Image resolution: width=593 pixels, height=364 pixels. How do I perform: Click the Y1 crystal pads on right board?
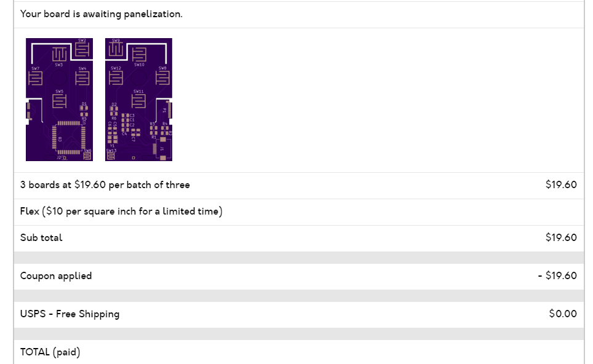pyautogui.click(x=113, y=140)
